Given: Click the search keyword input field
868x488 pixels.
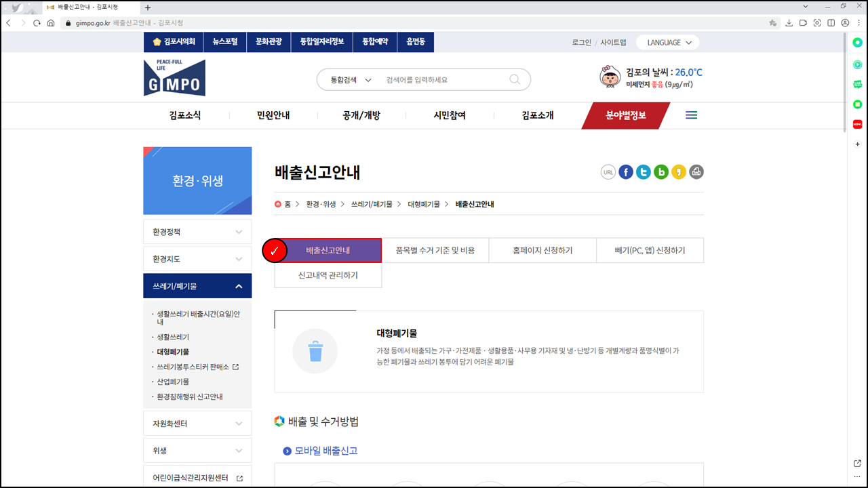Looking at the screenshot, I should pos(444,80).
